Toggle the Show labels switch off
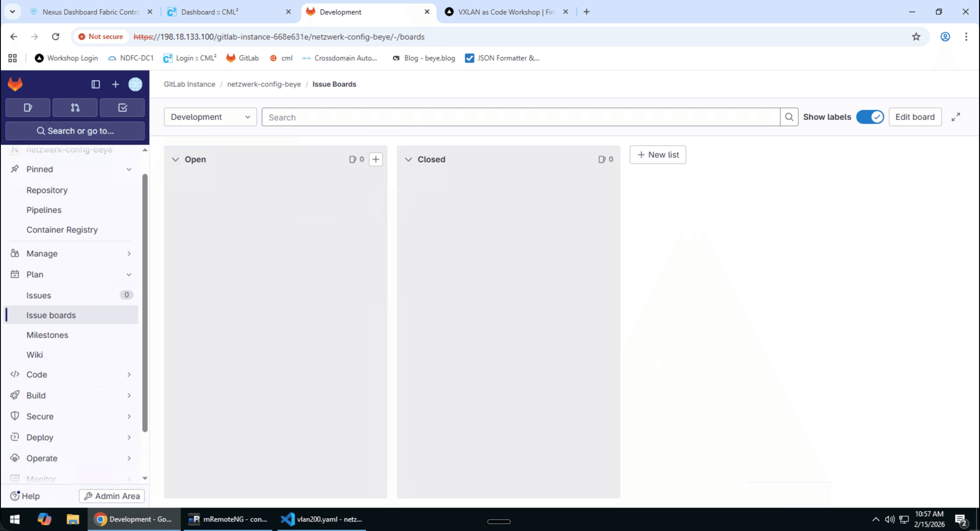Screen dimensions: 980x531 870,117
